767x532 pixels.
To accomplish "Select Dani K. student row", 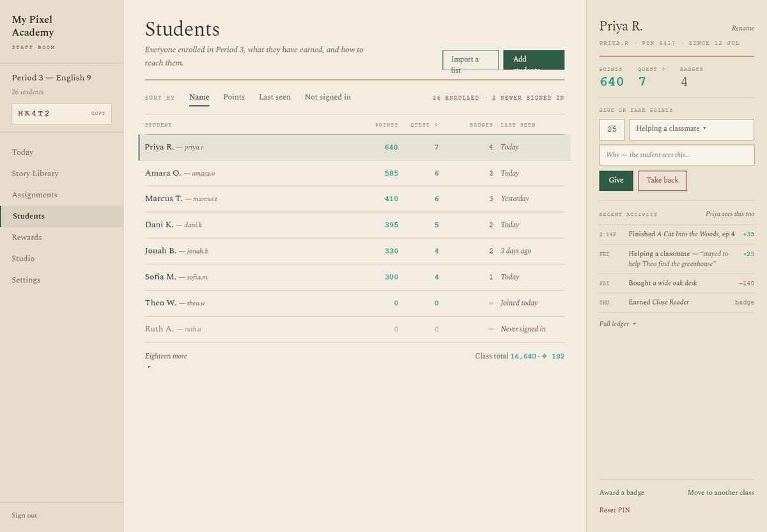I will tap(355, 225).
